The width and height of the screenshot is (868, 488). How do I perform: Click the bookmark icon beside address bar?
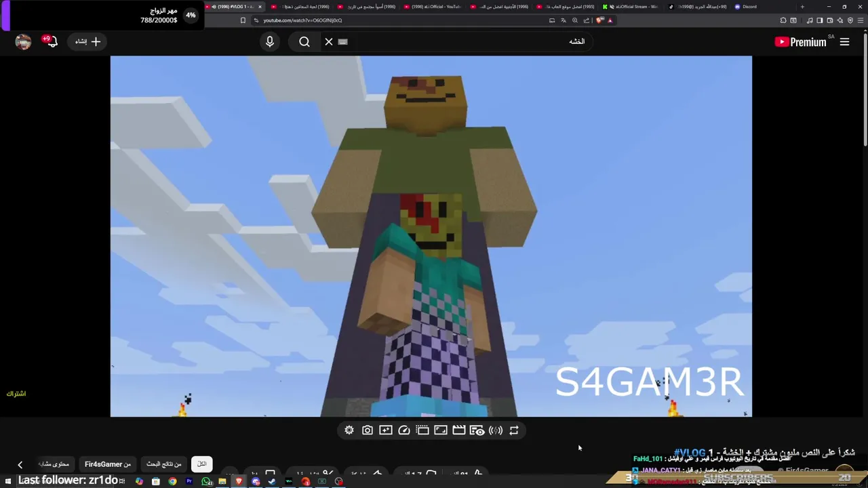tap(243, 20)
